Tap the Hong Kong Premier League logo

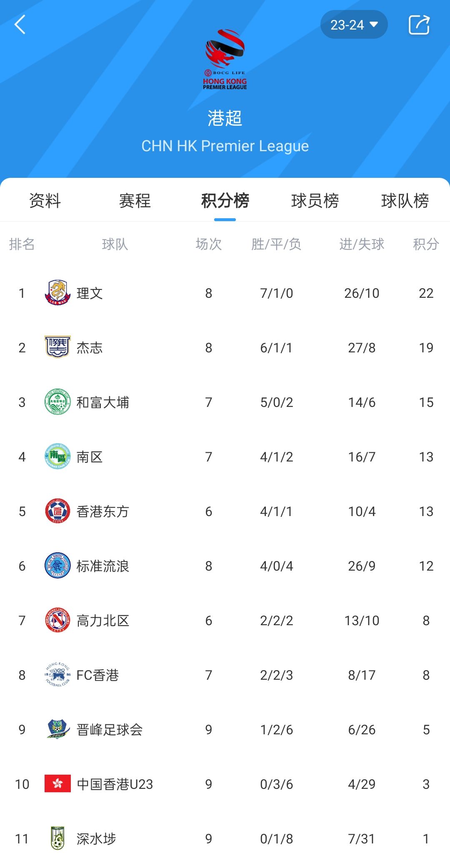[225, 59]
